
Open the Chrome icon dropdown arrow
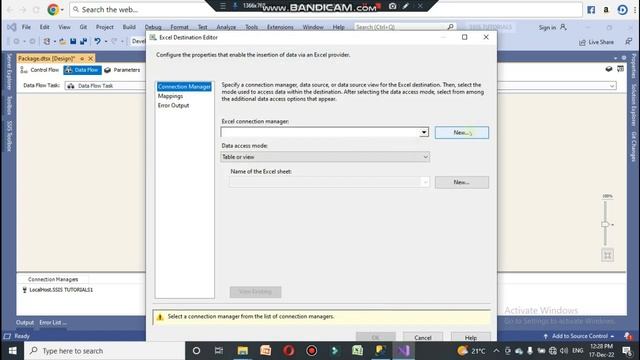point(62,10)
